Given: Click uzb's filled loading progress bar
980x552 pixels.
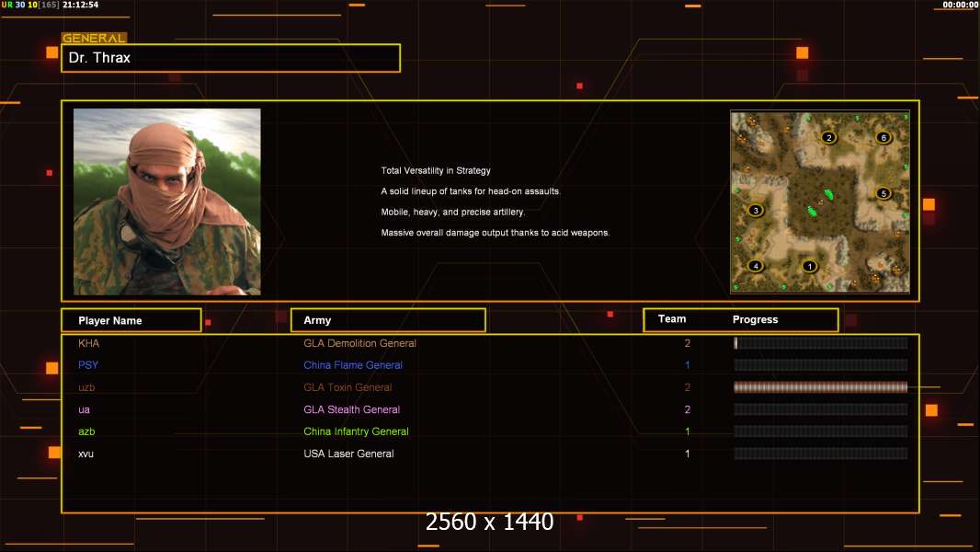Looking at the screenshot, I should point(820,387).
